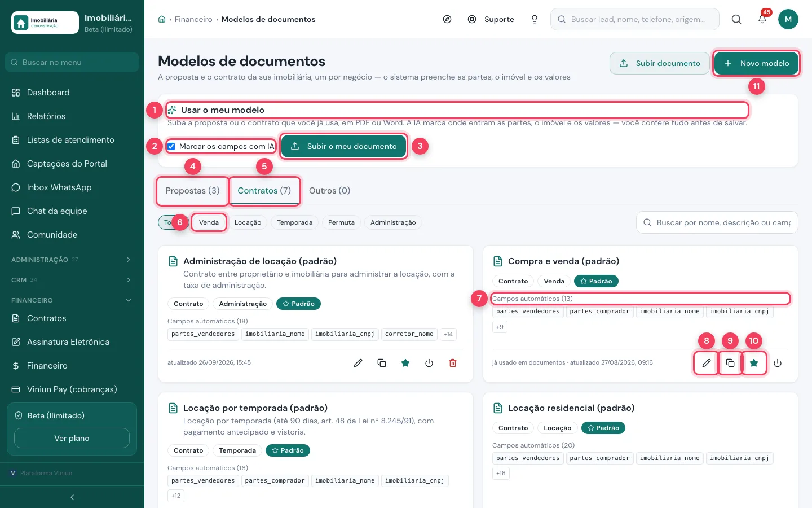
Task: Expand the CRM sidebar section
Action: pyautogui.click(x=72, y=280)
